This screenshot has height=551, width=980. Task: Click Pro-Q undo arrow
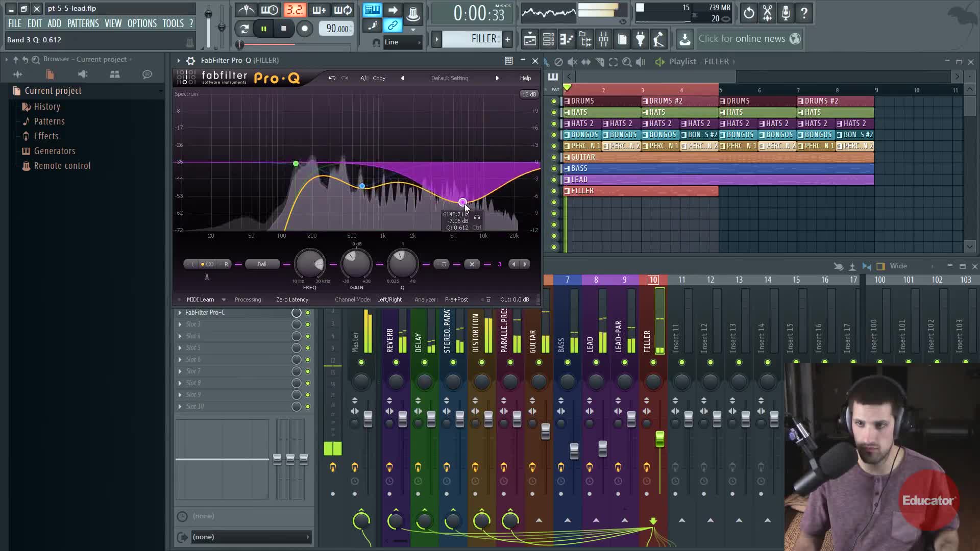[x=332, y=78]
